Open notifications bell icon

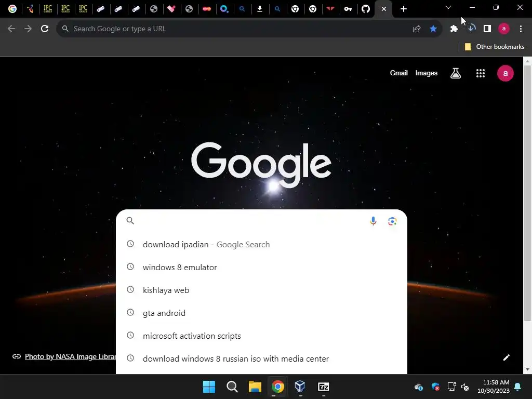pyautogui.click(x=518, y=387)
